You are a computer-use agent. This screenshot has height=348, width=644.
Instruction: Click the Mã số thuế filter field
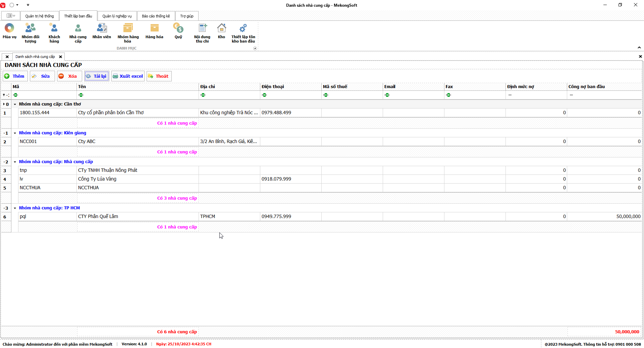[x=352, y=95]
